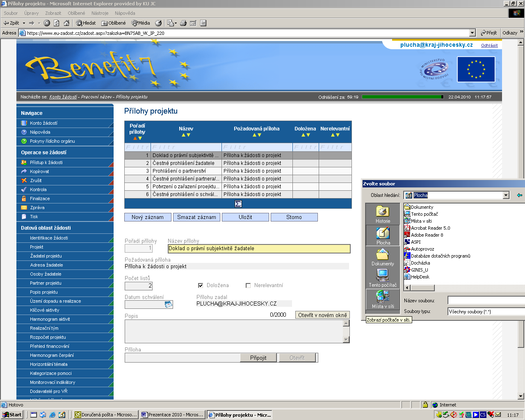Switch to Doručená pošta taskbar window
This screenshot has height=420, width=525.
pyautogui.click(x=105, y=415)
